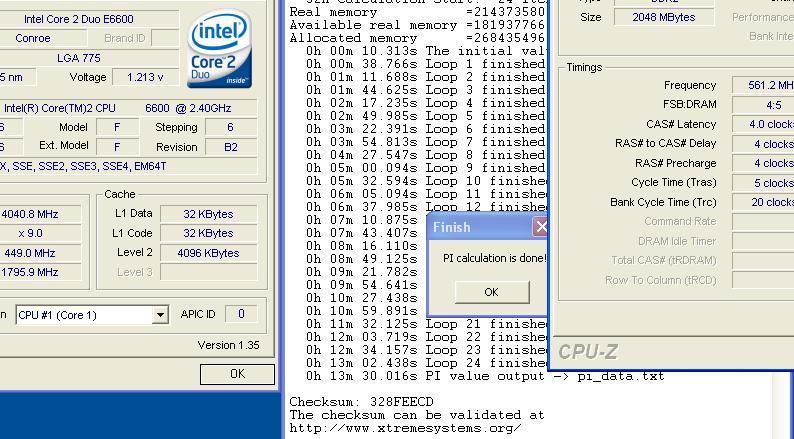Image resolution: width=794 pixels, height=439 pixels.
Task: Click the CAS# Latency 4.0 clocks value
Action: point(763,125)
